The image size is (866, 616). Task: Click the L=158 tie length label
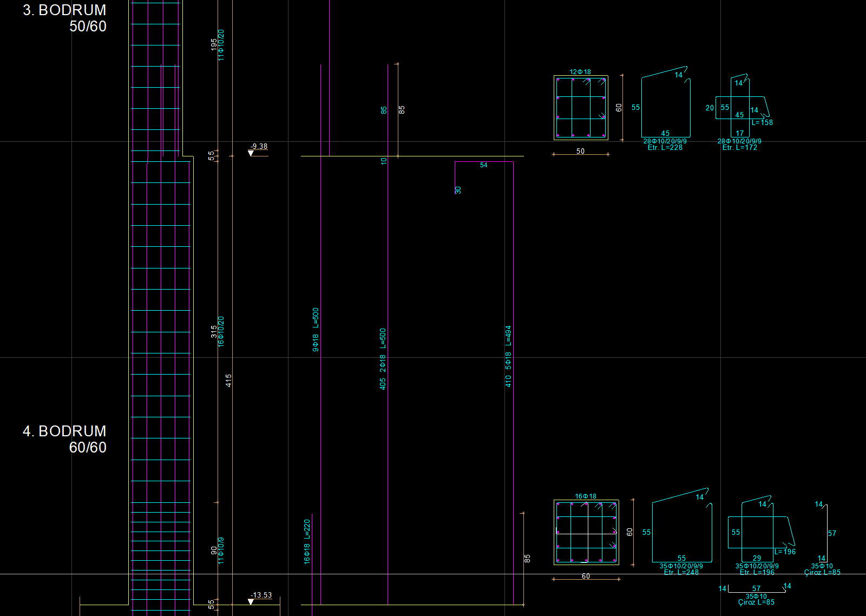click(762, 122)
